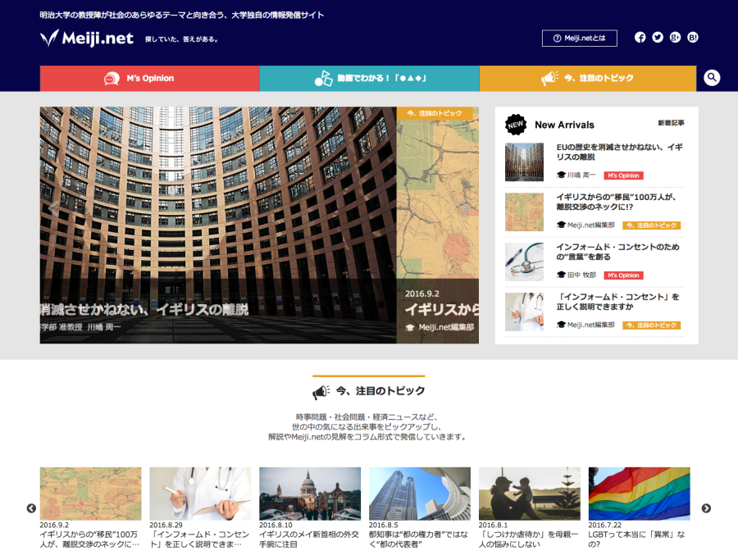
Task: Open New Arrivals article イギリスからの“移民”100万人が、離脱交渉のネックに!?
Action: click(617, 202)
